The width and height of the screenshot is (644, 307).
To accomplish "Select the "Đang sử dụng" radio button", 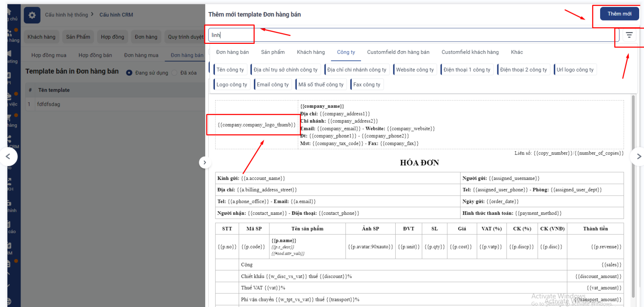I will pyautogui.click(x=129, y=73).
